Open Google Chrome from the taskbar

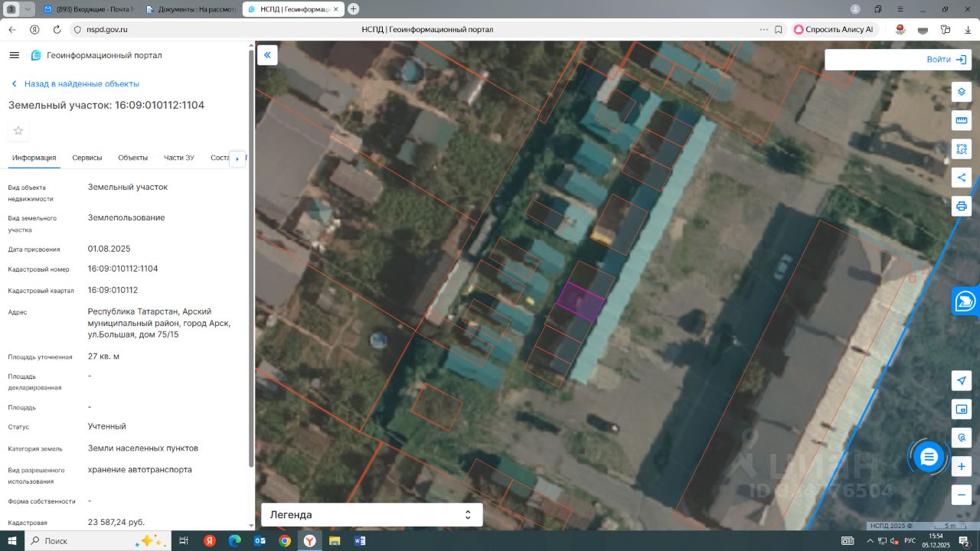pos(285,540)
